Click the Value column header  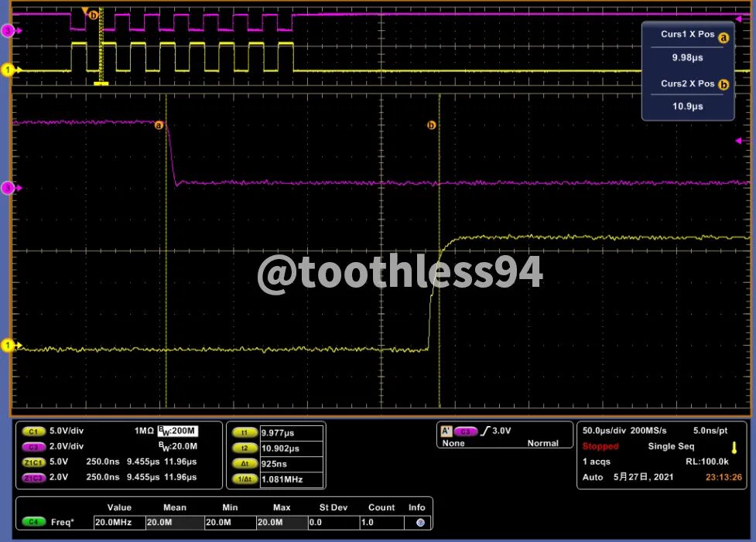click(x=119, y=507)
